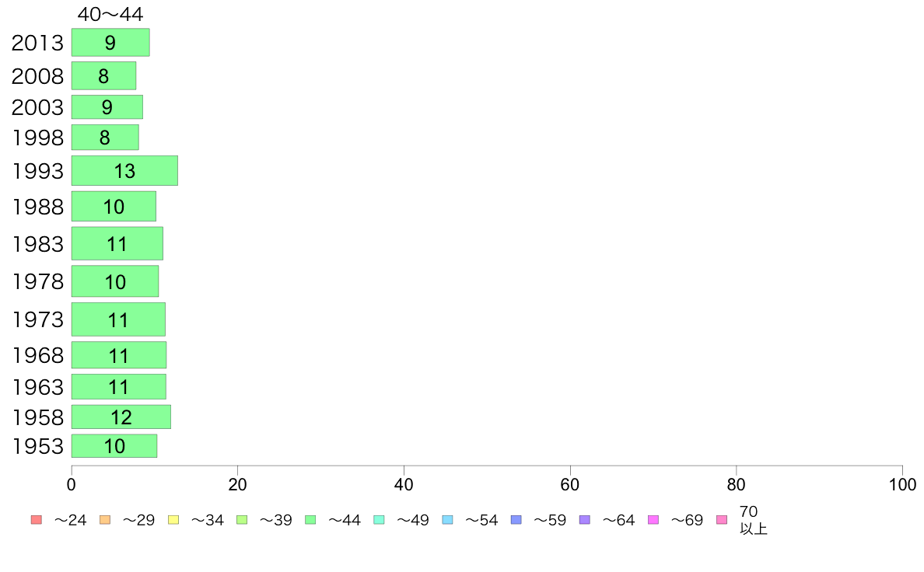Click the yellow ~34 legend swatch
The width and height of the screenshot is (924, 572).
coord(173,520)
